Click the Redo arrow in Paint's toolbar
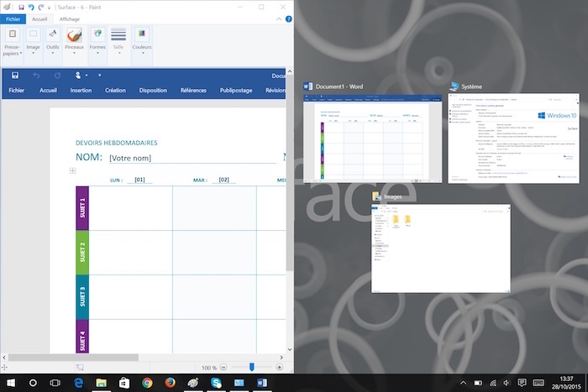 40,7
